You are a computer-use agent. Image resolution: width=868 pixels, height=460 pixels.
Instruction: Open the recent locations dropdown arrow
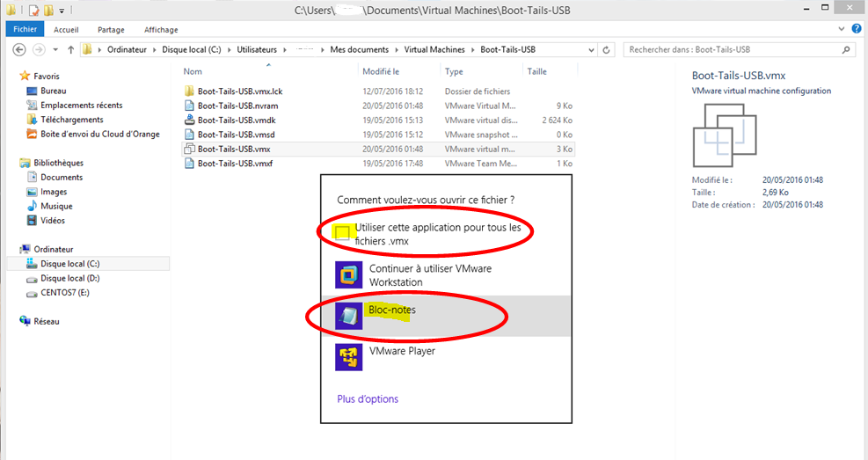[55, 50]
